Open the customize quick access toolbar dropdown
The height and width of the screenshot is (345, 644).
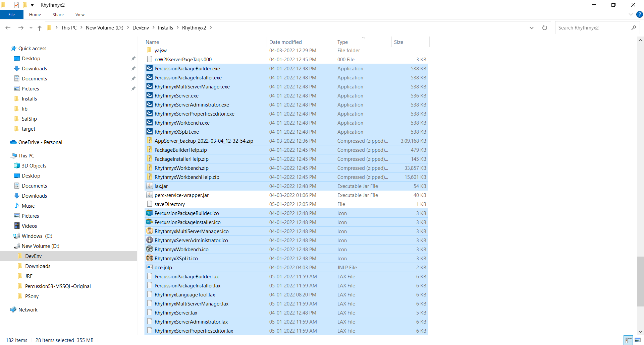[32, 5]
